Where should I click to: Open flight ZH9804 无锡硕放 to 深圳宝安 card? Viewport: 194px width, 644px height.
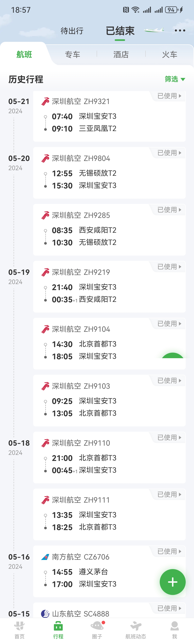pos(109,173)
